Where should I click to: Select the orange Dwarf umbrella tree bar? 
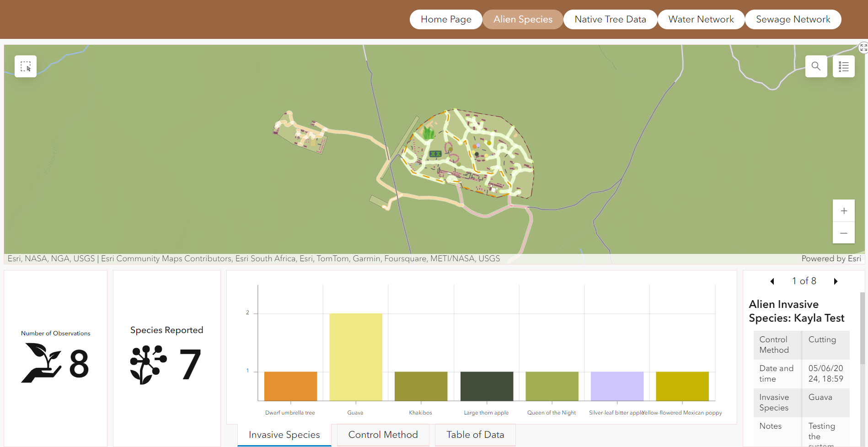[x=291, y=386]
